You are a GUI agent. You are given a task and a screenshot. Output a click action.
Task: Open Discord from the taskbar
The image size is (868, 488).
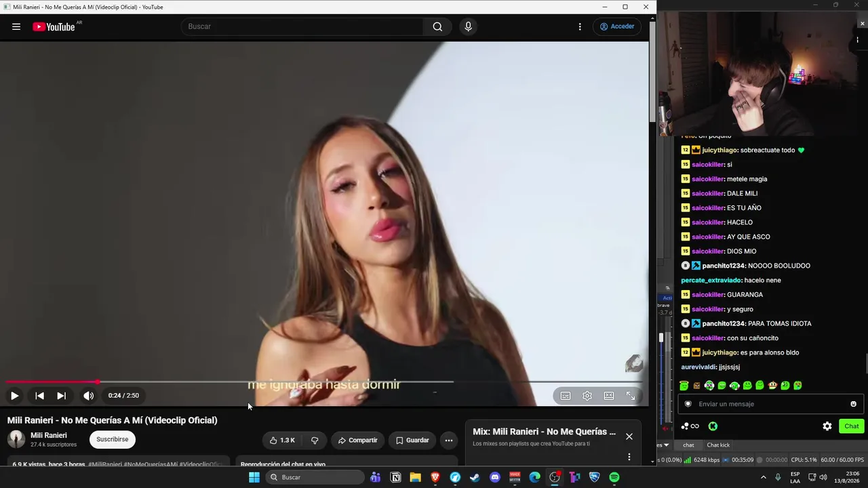(495, 477)
